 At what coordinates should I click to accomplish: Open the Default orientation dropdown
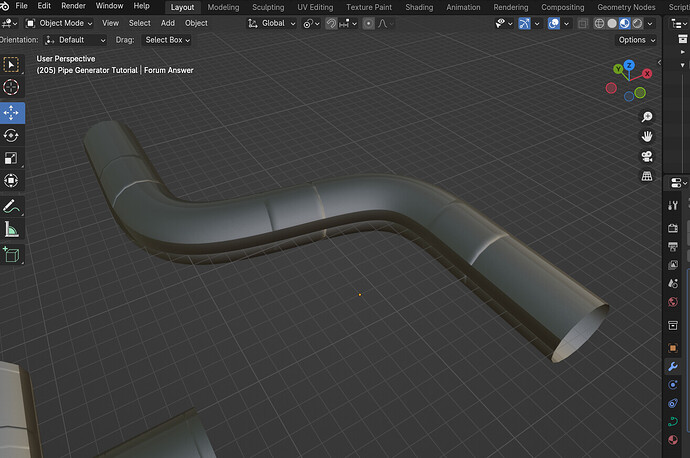click(75, 40)
